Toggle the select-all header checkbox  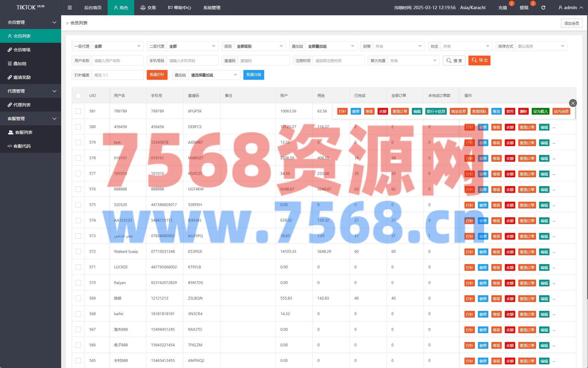tap(78, 96)
